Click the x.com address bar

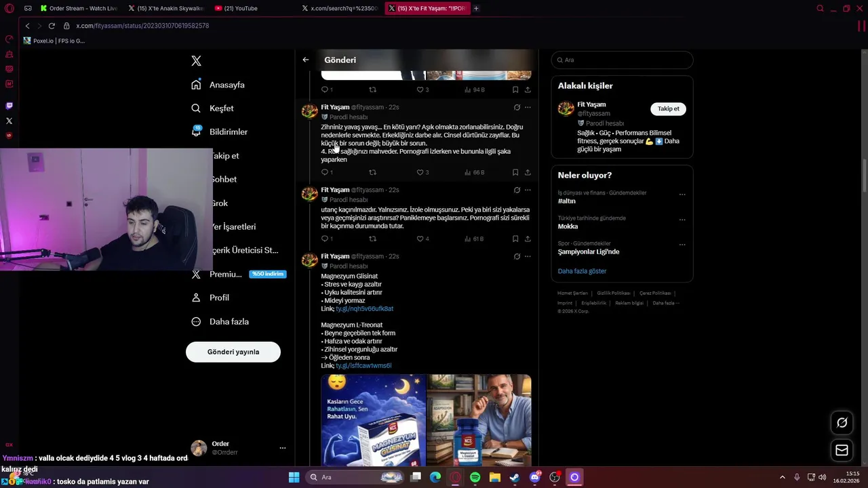tap(142, 26)
